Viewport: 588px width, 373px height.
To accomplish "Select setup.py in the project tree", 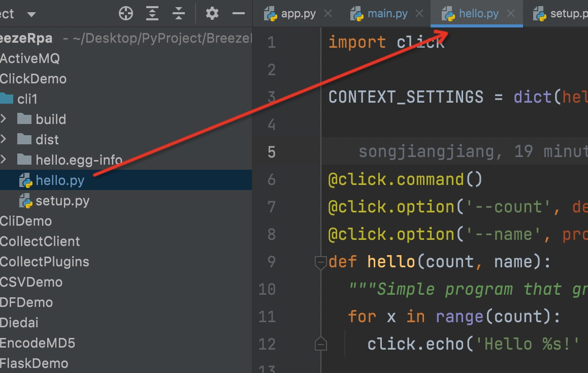I will click(x=62, y=200).
